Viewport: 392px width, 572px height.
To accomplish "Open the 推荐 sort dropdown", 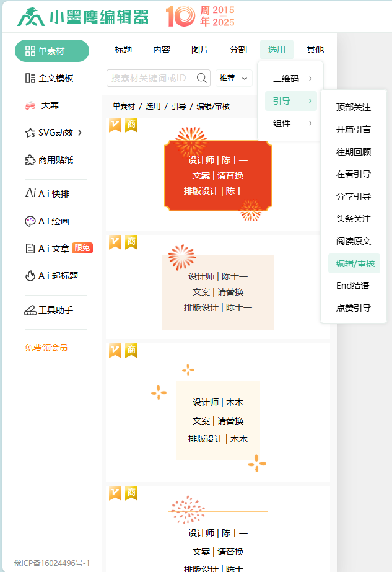I will click(233, 78).
